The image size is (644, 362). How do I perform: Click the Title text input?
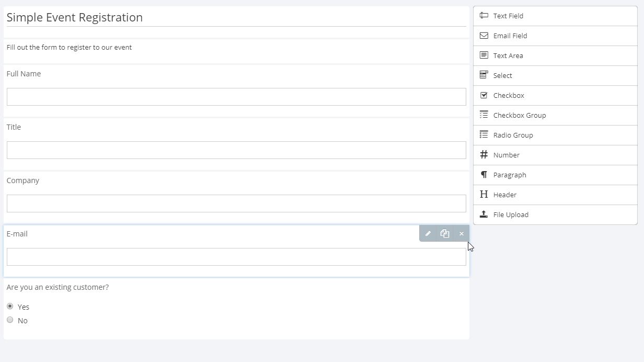(x=236, y=150)
